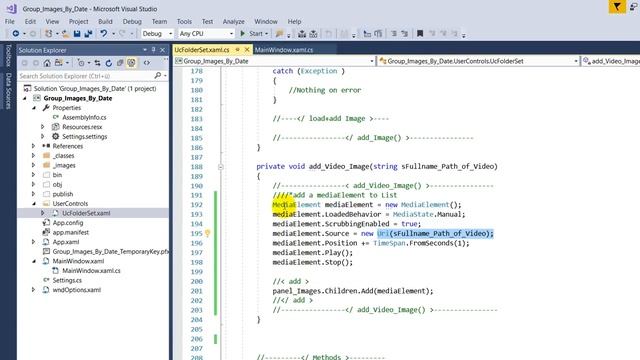Select App.config file

(x=68, y=223)
